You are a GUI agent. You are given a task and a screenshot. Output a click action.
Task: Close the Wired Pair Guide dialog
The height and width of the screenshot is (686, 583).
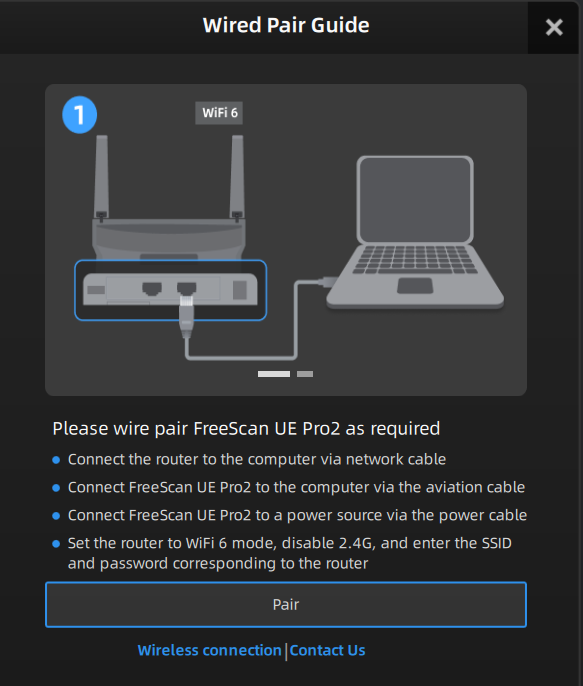(554, 28)
